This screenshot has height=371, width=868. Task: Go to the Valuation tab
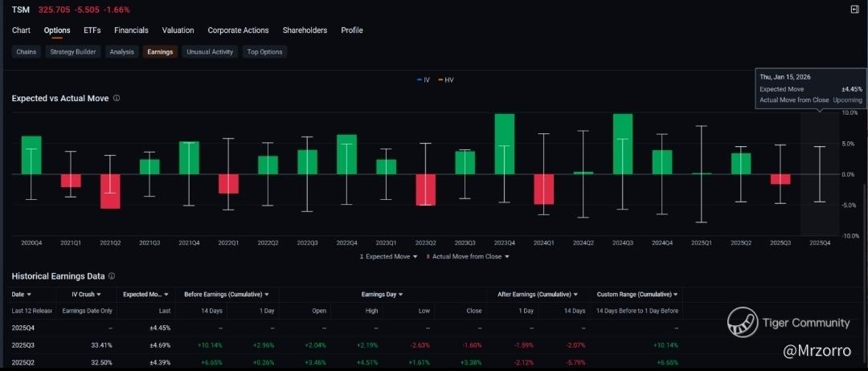click(x=178, y=31)
